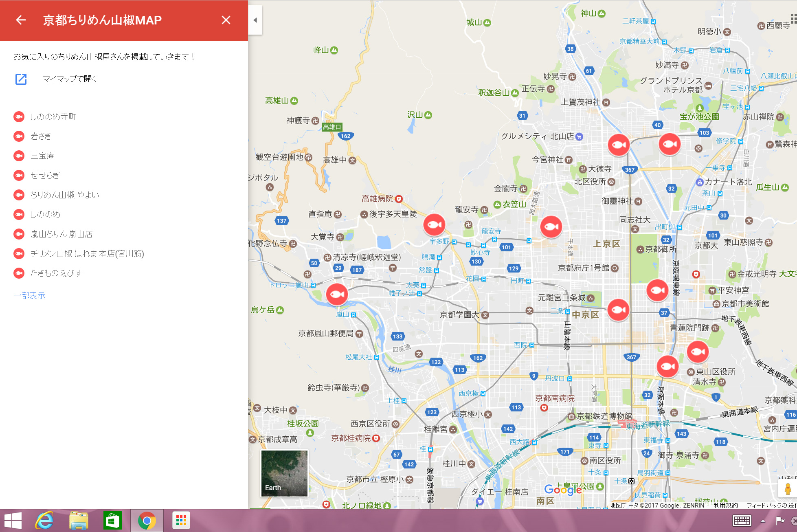
Task: Close the 京都ちりめん山椒MAP panel
Action: [x=226, y=20]
